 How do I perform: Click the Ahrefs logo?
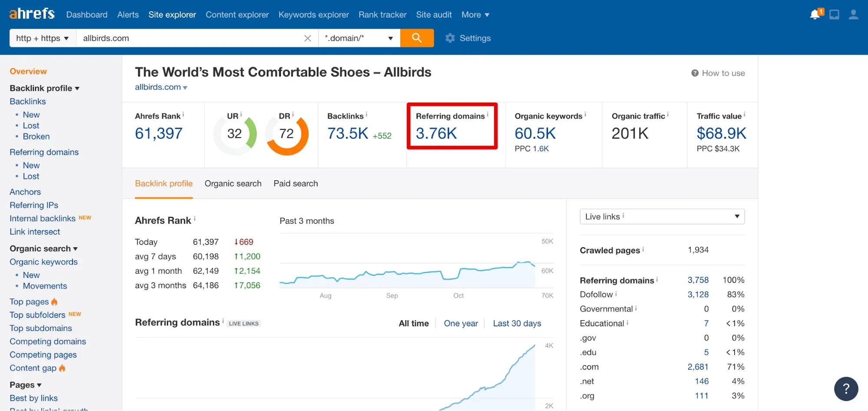(x=32, y=14)
